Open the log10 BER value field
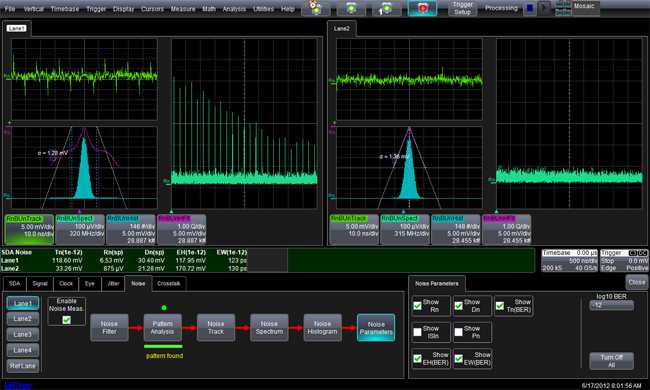The image size is (650, 390). coord(611,305)
